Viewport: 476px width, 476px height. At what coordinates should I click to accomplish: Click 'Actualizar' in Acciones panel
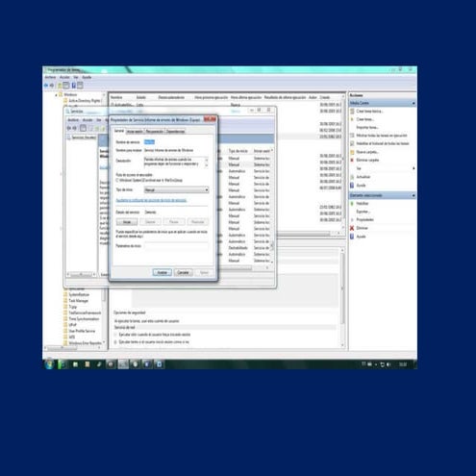tap(363, 177)
